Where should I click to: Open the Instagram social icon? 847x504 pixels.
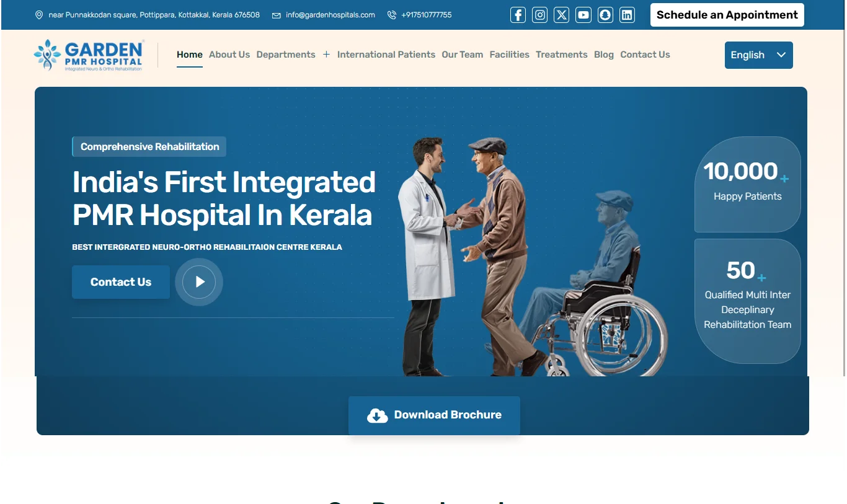coord(540,15)
